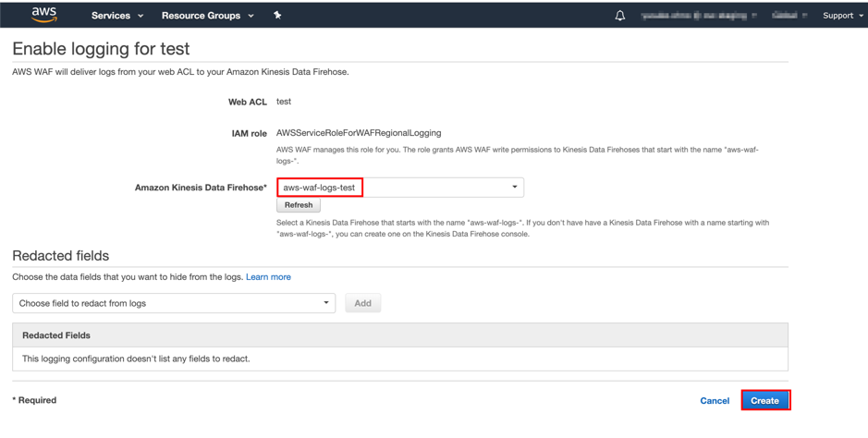Click the Cancel link
The image size is (868, 438).
(x=715, y=401)
